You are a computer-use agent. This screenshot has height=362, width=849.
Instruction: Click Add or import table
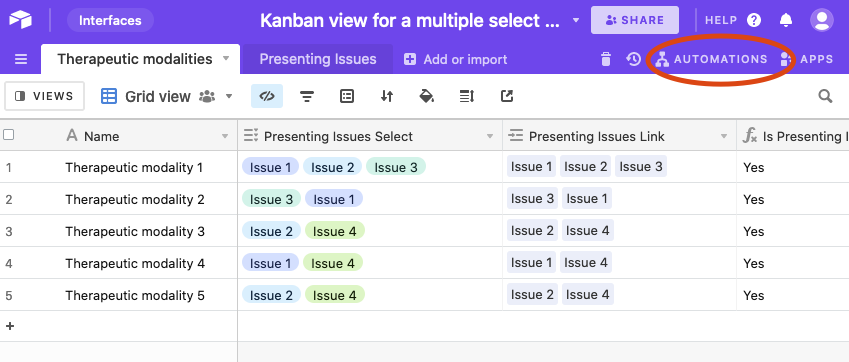point(455,60)
